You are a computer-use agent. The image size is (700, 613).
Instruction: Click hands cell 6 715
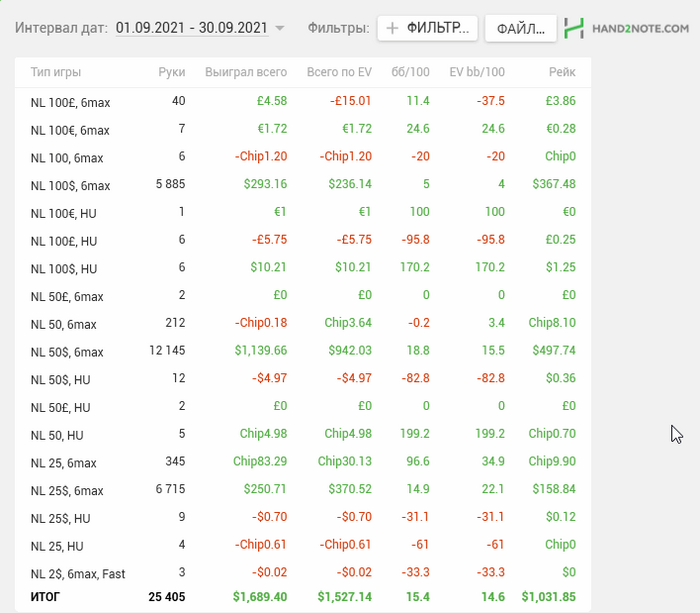(170, 489)
